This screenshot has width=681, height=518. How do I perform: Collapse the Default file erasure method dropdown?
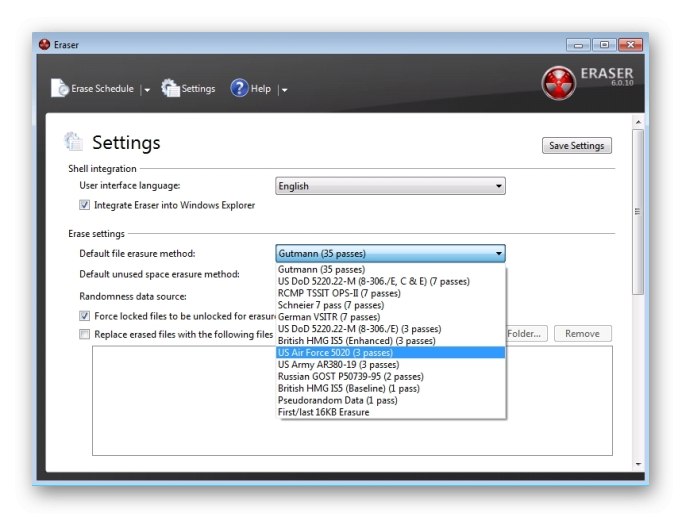390,254
